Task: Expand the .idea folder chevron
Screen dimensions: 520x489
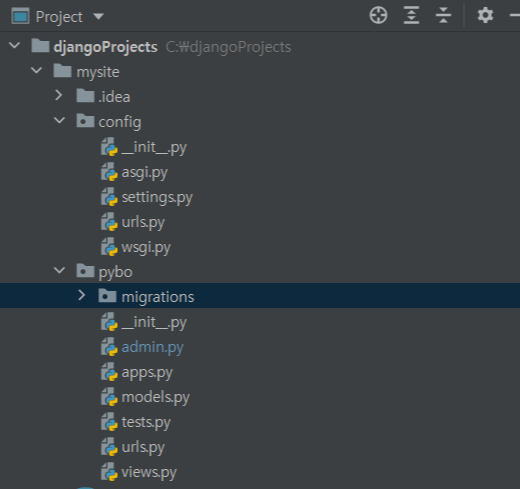Action: pyautogui.click(x=59, y=95)
